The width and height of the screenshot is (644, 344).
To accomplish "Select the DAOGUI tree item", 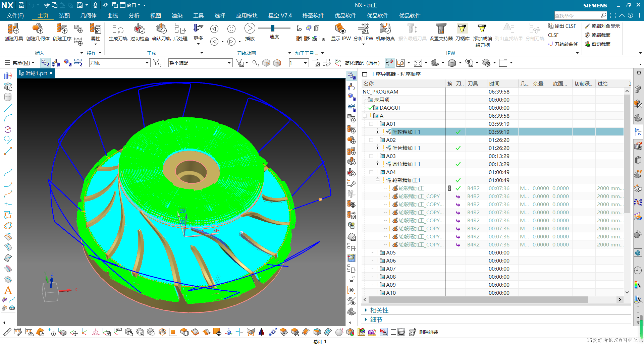I will [390, 108].
